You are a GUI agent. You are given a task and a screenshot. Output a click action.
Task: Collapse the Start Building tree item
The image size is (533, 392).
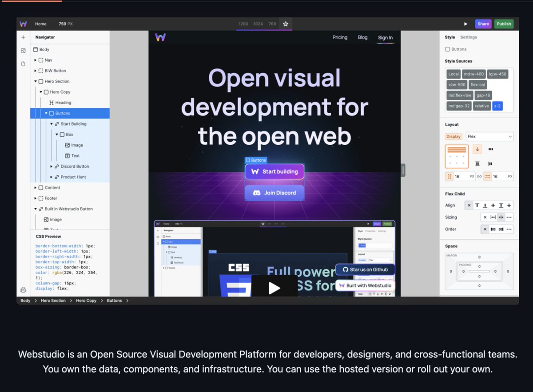click(x=52, y=124)
